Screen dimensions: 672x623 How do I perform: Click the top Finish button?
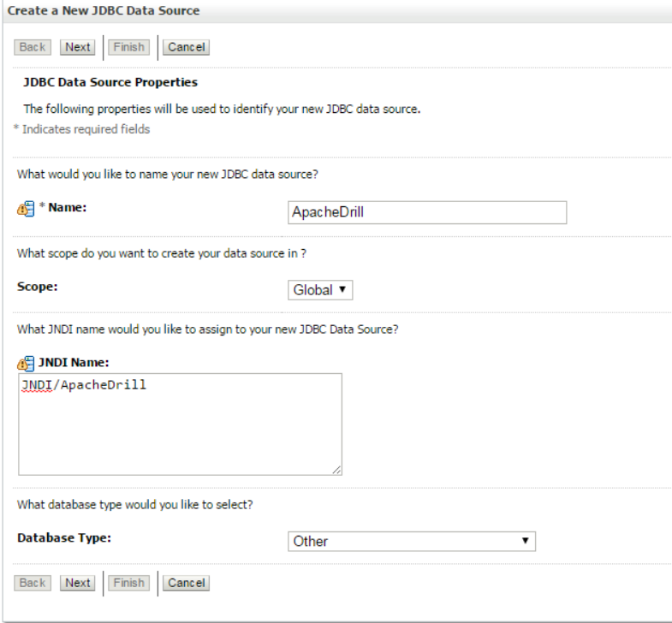[x=129, y=47]
